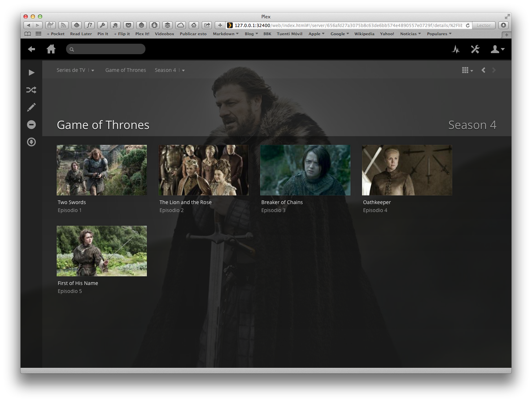The width and height of the screenshot is (532, 402).
Task: Click the Two Swords title text
Action: point(72,202)
